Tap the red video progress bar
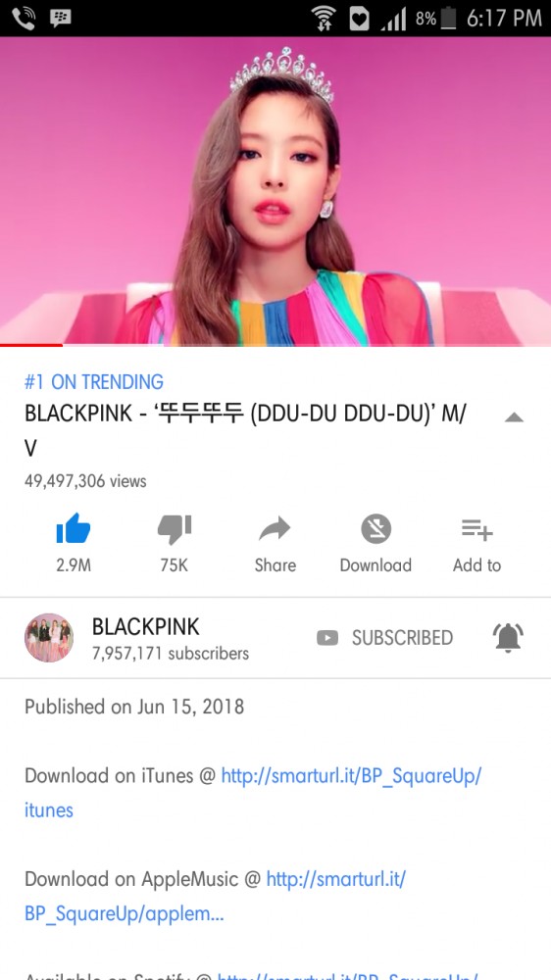The height and width of the screenshot is (980, 551). coord(31,344)
